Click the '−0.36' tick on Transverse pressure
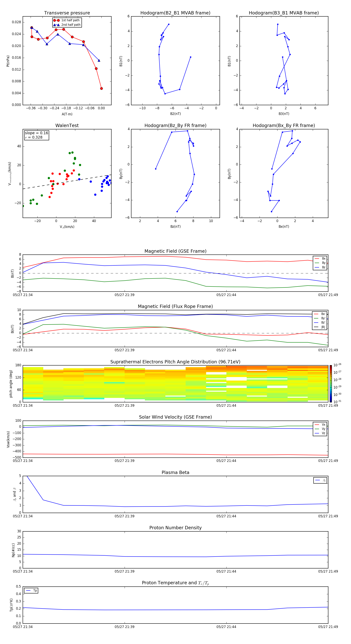This screenshot has width=351, height=644. pyautogui.click(x=31, y=108)
